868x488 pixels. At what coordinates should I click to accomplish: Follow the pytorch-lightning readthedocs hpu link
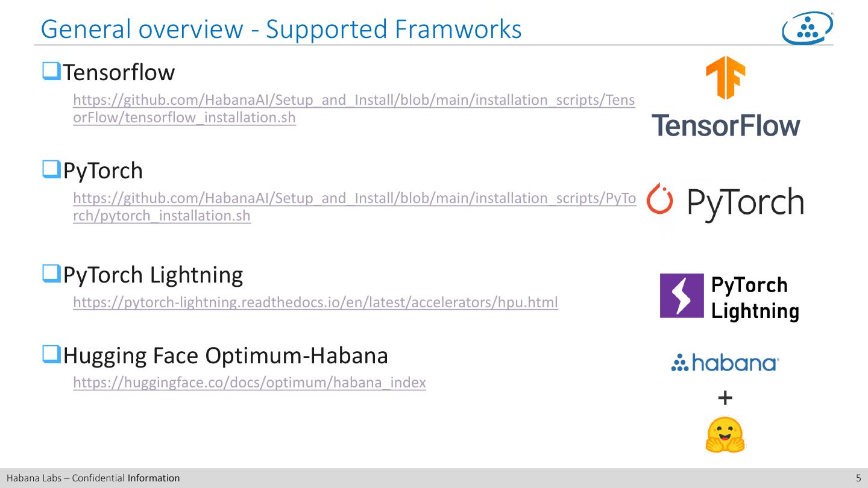tap(315, 302)
